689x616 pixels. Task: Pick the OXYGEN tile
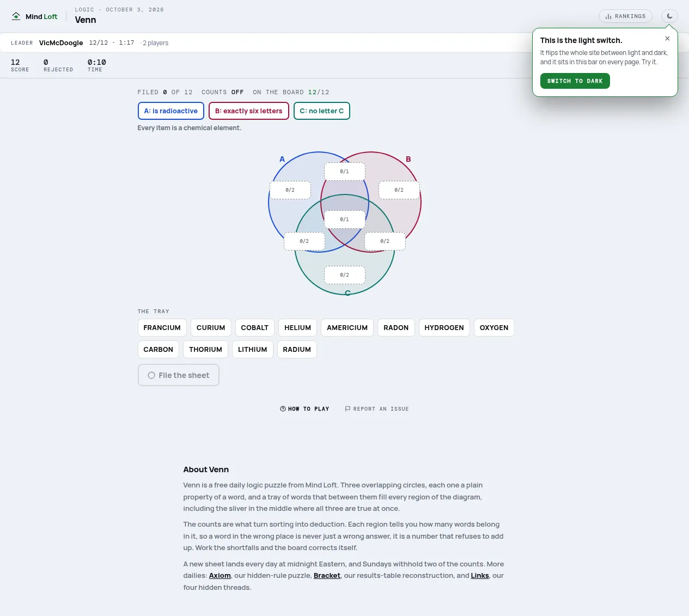pyautogui.click(x=494, y=328)
